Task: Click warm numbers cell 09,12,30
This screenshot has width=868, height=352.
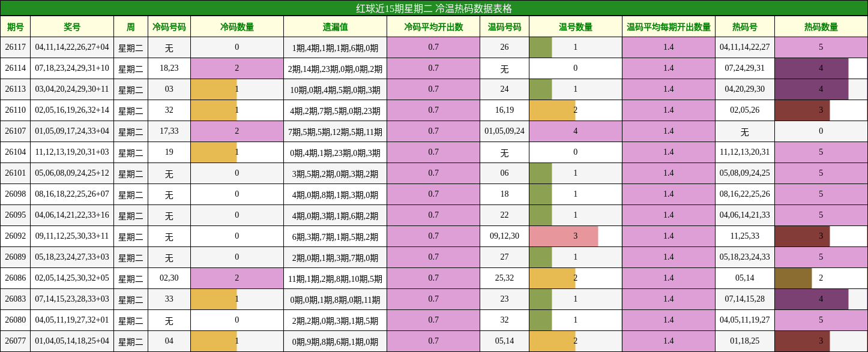Action: [x=504, y=236]
